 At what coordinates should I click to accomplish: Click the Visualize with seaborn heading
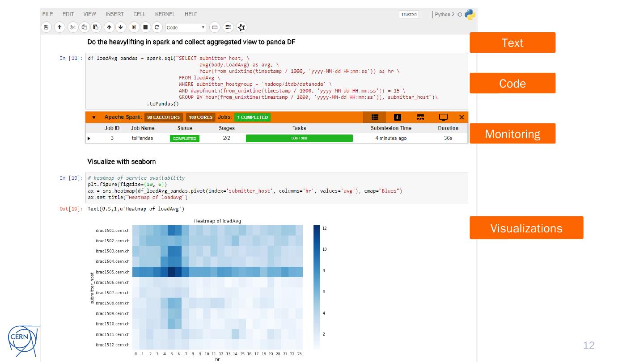tap(122, 161)
